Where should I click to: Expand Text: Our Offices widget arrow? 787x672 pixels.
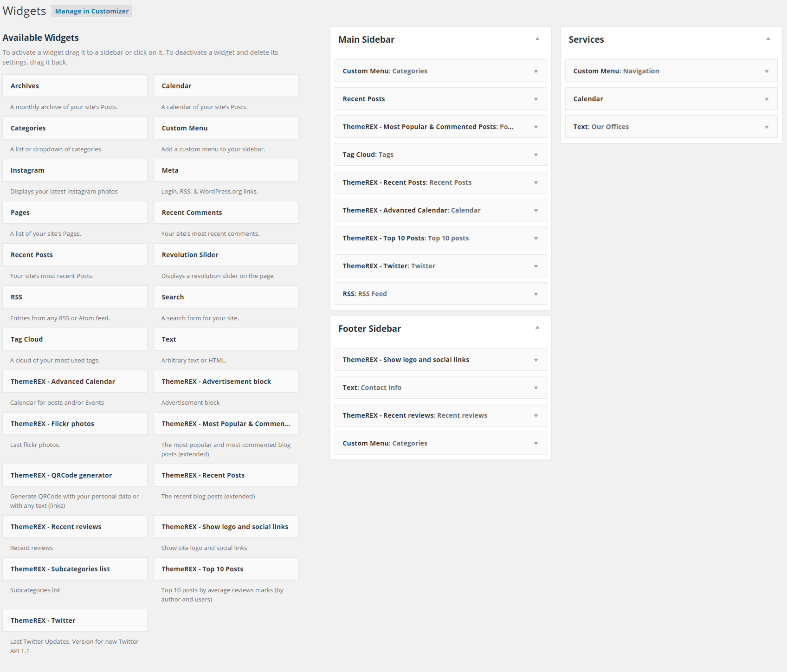click(766, 127)
